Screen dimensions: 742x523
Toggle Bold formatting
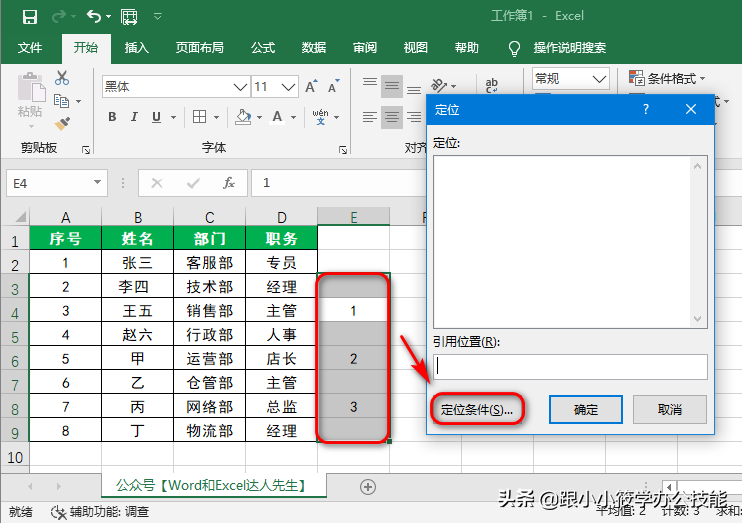[112, 116]
